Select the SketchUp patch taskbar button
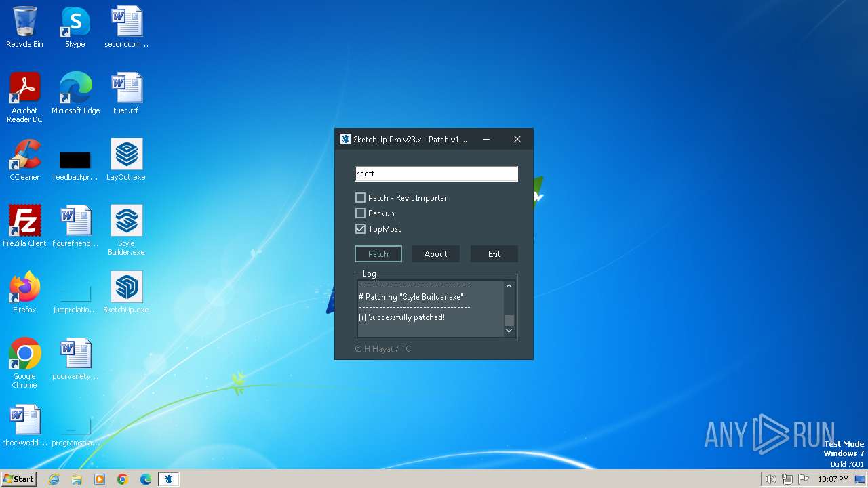The height and width of the screenshot is (488, 868). 169,479
